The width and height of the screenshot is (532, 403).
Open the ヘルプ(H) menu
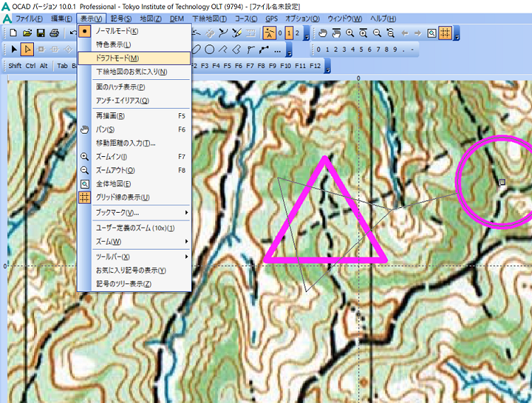(x=383, y=18)
